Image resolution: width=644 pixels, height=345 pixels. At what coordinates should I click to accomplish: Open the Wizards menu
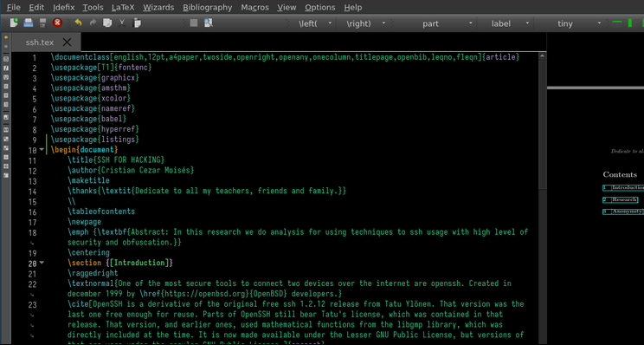coord(158,8)
